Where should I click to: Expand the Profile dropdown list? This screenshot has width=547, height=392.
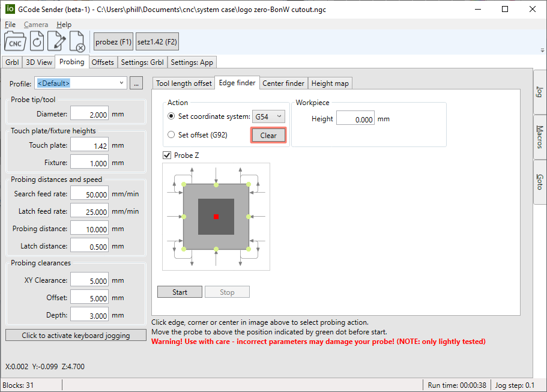point(121,83)
